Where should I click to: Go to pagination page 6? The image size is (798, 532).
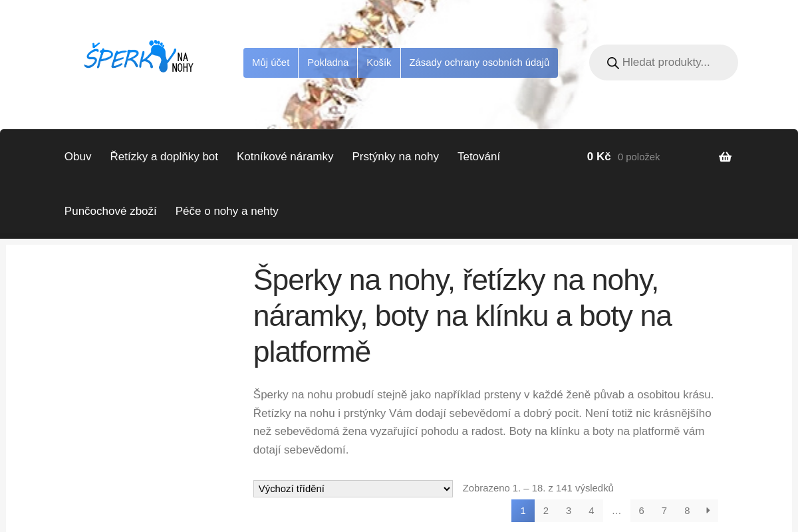642,511
